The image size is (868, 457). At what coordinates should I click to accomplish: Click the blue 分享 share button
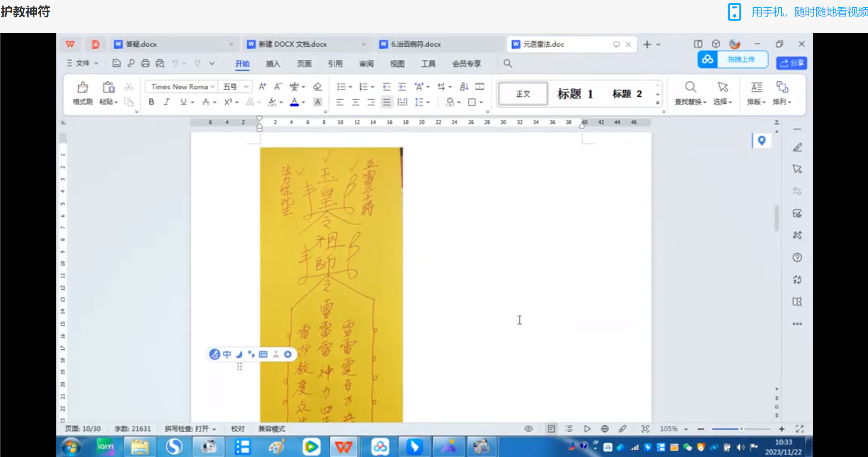point(791,63)
